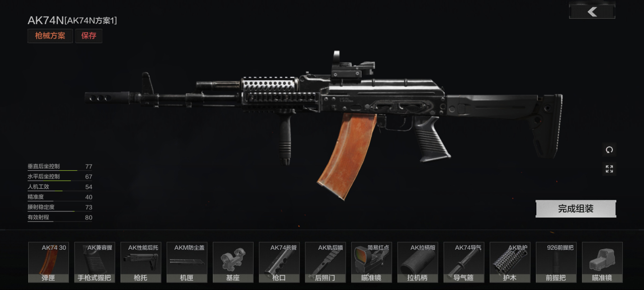Viewport: 644px width, 290px height.
Task: Reset weapon view rotation icon
Action: click(609, 150)
